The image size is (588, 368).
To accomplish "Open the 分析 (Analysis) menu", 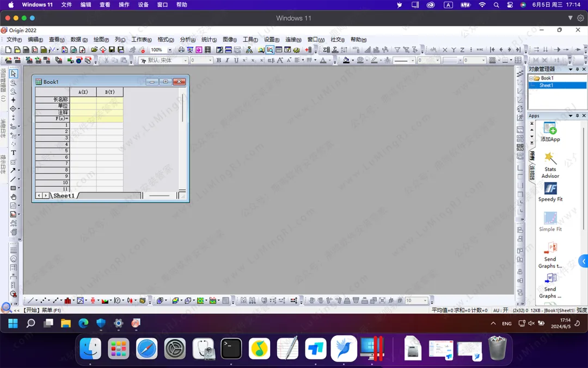I will pyautogui.click(x=187, y=40).
